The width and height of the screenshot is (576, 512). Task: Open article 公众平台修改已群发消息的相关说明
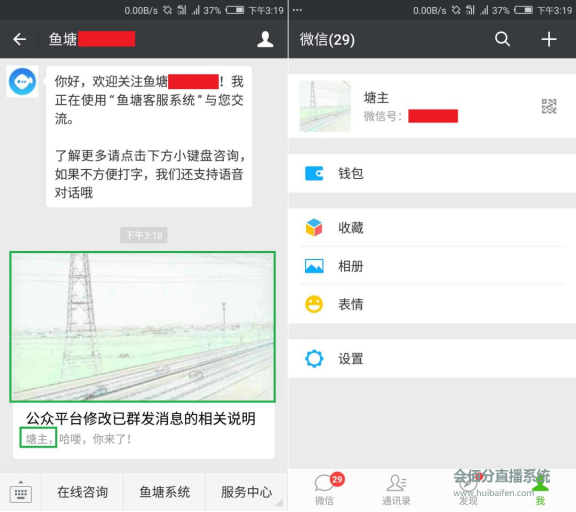pos(141,418)
